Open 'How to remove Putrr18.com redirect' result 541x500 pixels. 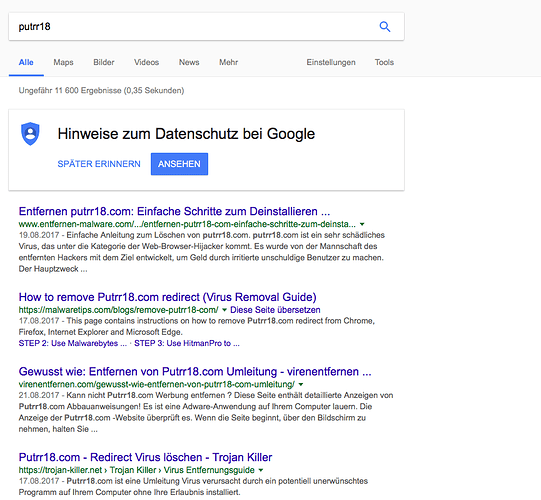pyautogui.click(x=168, y=297)
